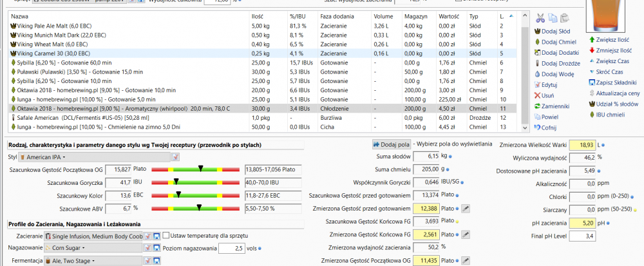This screenshot has width=644, height=266.
Task: Decrease amount with Zmniejsz Ilość arrow
Action: (x=611, y=50)
